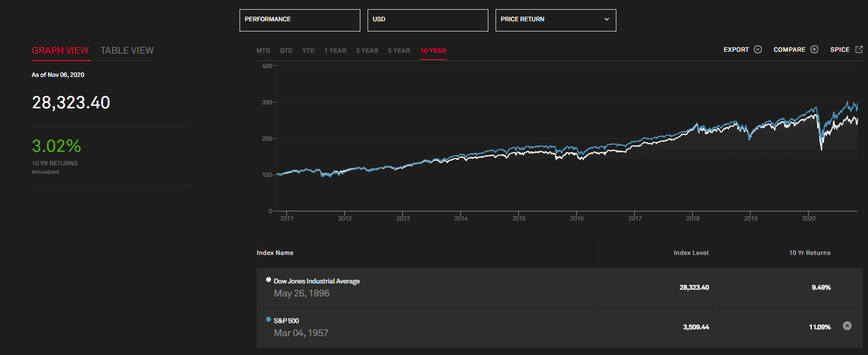Image resolution: width=868 pixels, height=355 pixels.
Task: Click the Compare plus icon
Action: click(x=814, y=49)
